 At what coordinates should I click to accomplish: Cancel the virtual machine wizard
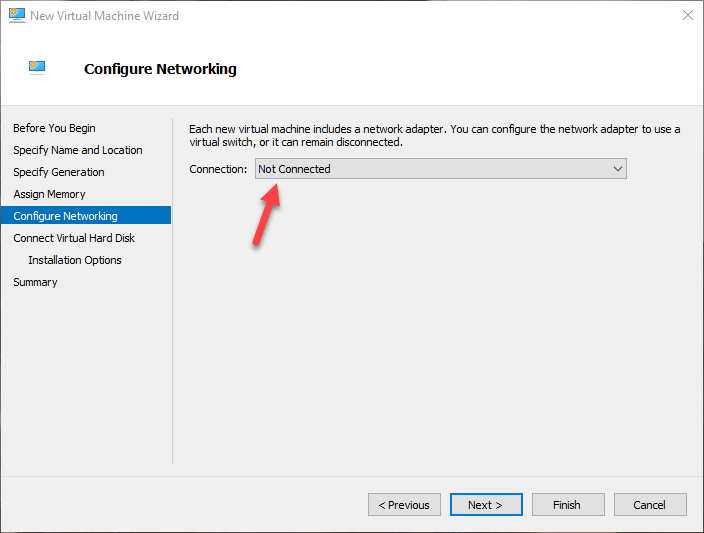point(649,505)
